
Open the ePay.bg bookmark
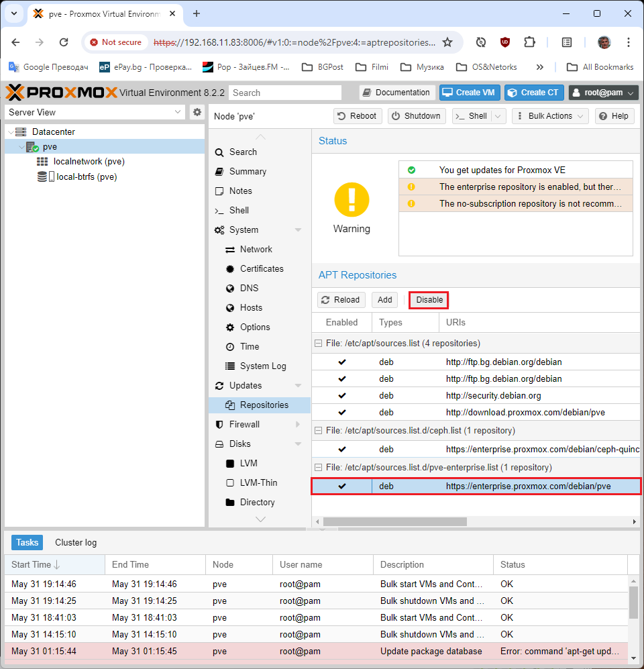tap(146, 67)
